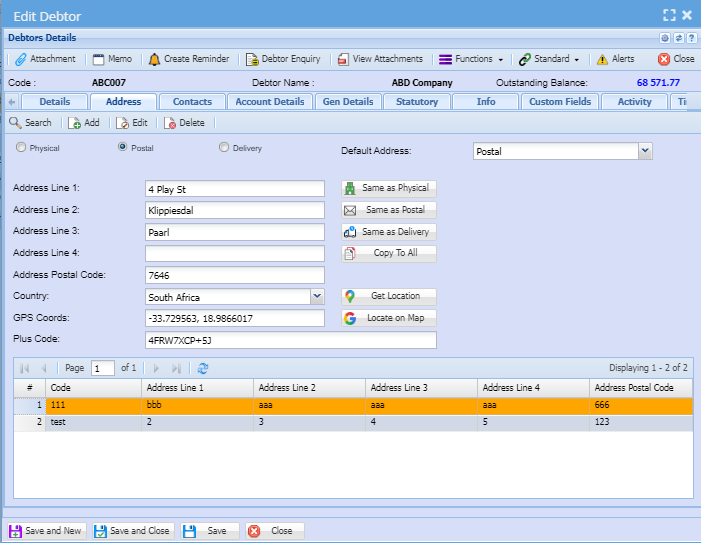
Task: Click the Copy To All button
Action: point(389,253)
